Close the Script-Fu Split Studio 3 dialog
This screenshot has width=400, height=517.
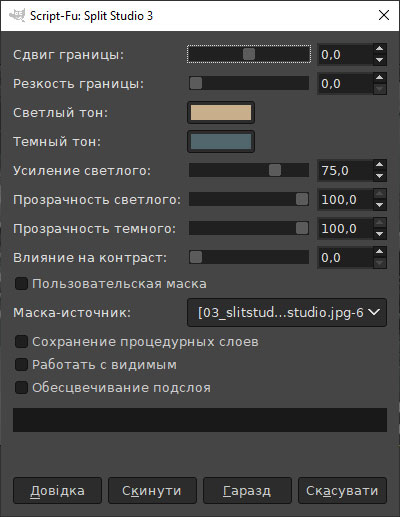pos(384,15)
